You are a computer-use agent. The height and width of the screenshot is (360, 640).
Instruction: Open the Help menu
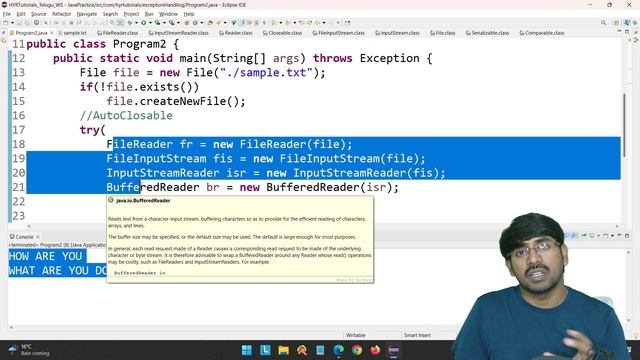tap(189, 14)
